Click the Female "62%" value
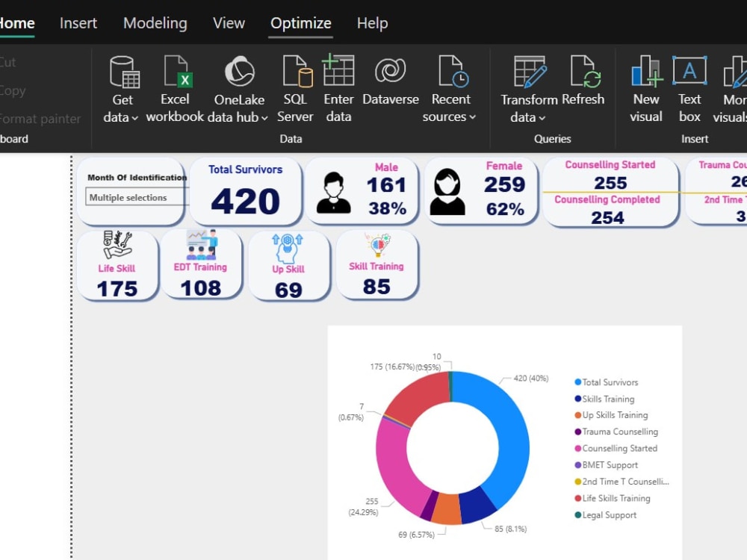Image resolution: width=747 pixels, height=560 pixels. [505, 208]
